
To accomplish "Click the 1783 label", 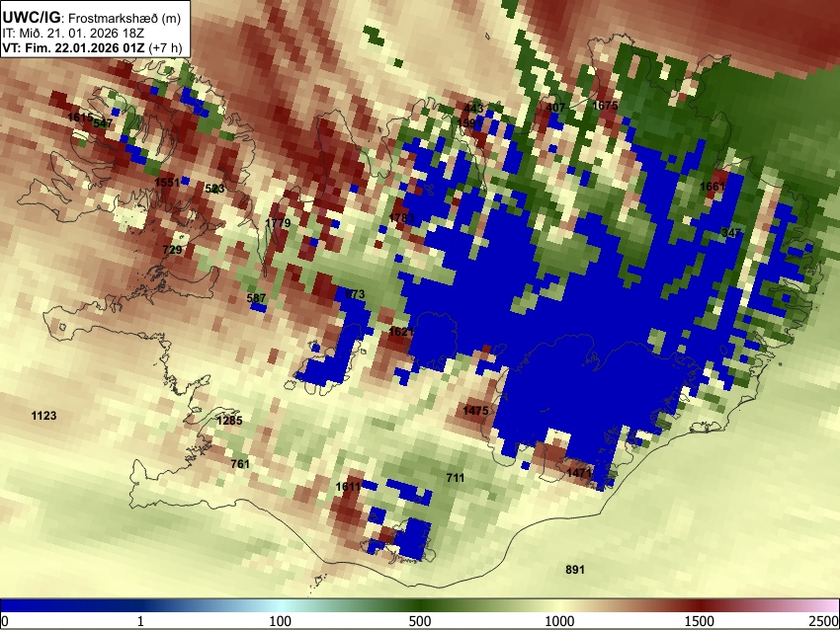I will (402, 218).
